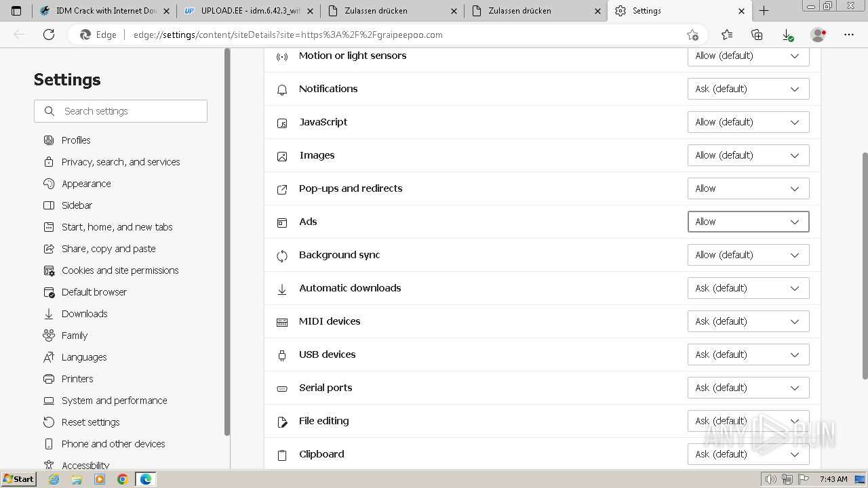The height and width of the screenshot is (488, 868).
Task: Open the Pop-ups and redirects dropdown
Action: coord(749,188)
